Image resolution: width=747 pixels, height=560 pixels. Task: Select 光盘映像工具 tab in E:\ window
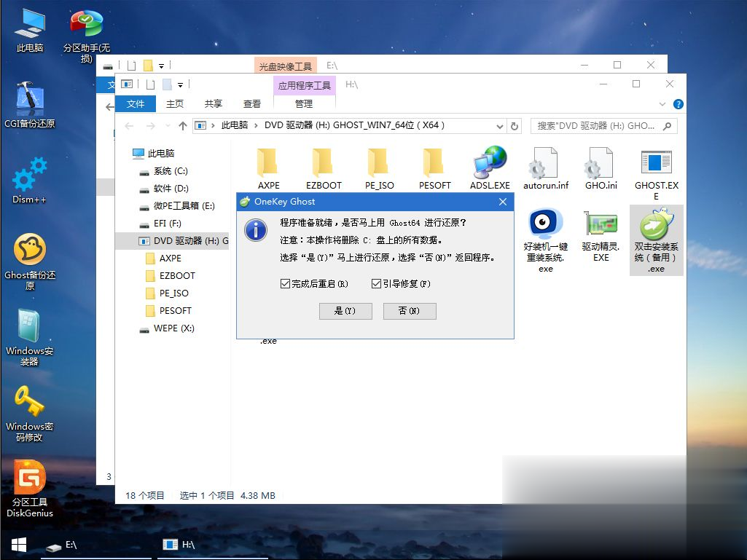[285, 67]
